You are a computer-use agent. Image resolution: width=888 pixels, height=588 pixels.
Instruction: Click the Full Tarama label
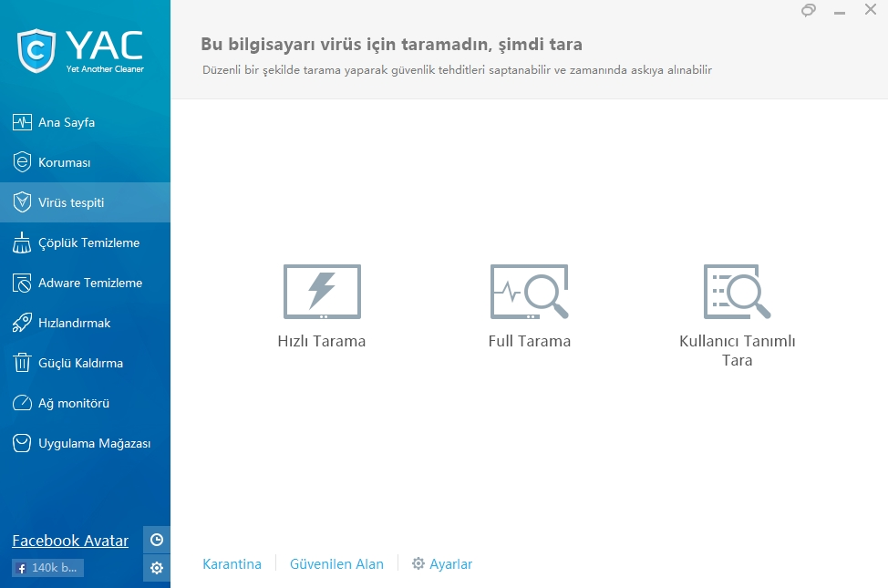coord(530,341)
